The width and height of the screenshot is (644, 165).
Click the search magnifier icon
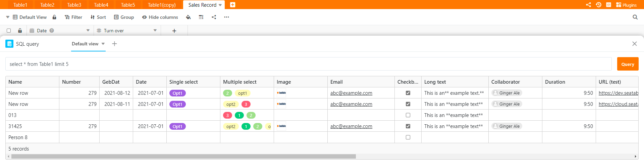[635, 17]
